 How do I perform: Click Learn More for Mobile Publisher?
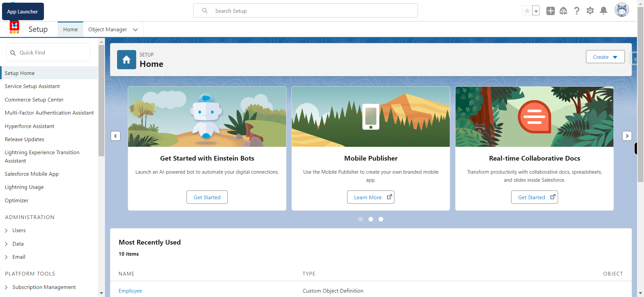(x=371, y=197)
